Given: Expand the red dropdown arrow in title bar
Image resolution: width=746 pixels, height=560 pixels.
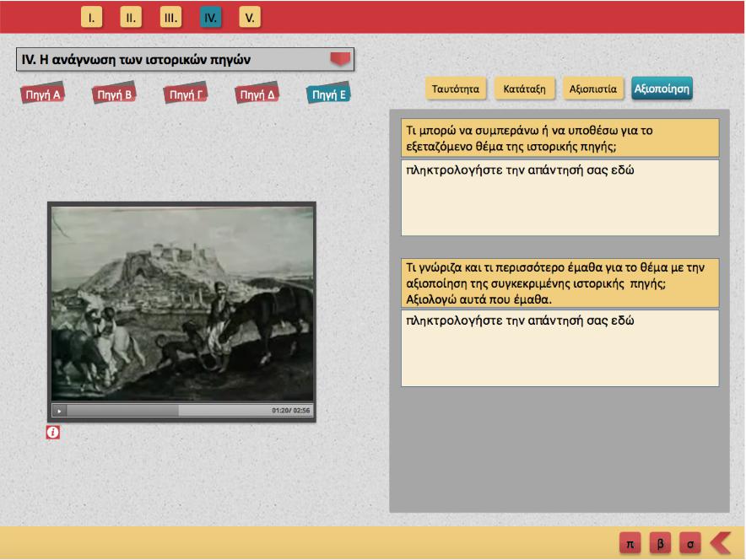Looking at the screenshot, I should (340, 59).
